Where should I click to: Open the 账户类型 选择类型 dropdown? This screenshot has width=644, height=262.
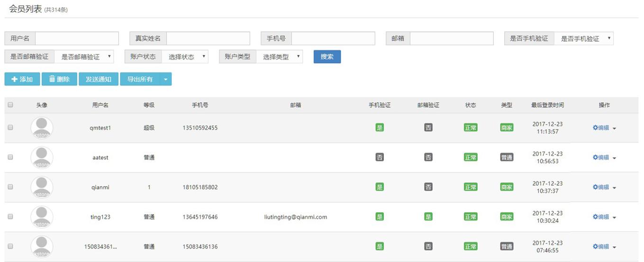tap(279, 56)
